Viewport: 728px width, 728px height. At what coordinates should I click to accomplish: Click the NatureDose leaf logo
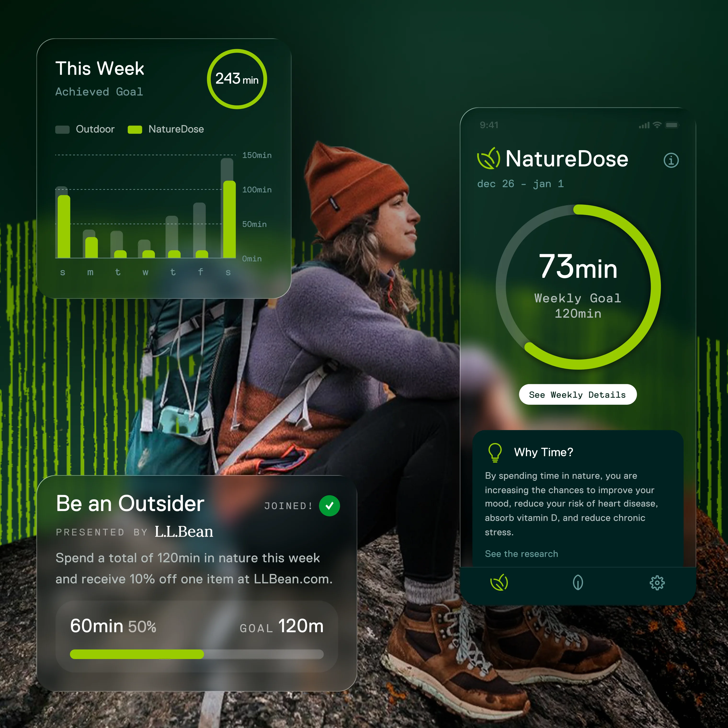pyautogui.click(x=489, y=158)
